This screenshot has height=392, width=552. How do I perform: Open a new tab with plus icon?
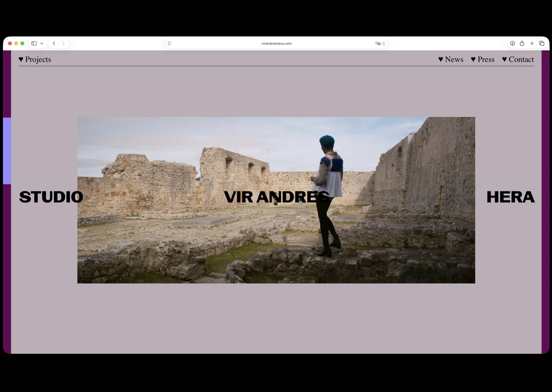coord(532,43)
